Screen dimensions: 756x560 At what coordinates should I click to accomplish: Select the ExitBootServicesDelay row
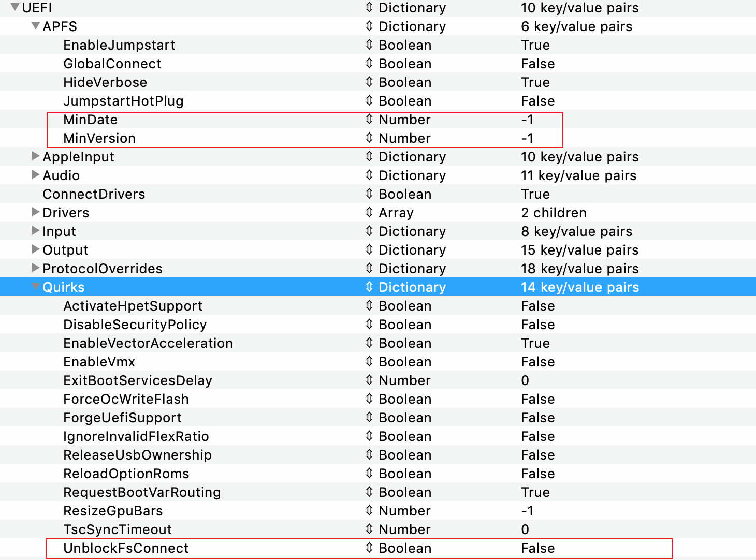[x=138, y=380]
